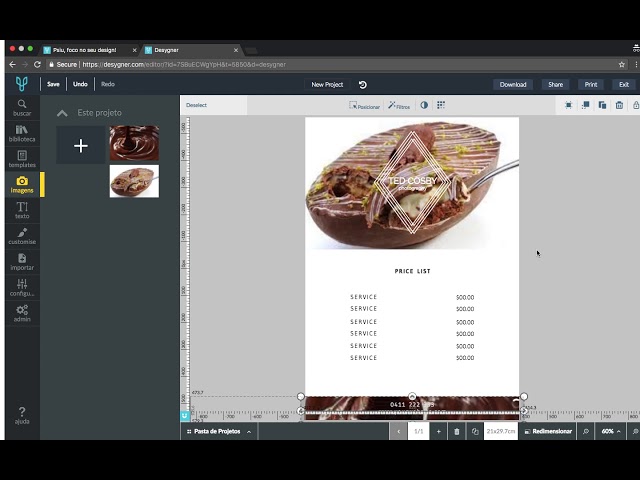
Task: Click the Deselect button
Action: (x=196, y=105)
